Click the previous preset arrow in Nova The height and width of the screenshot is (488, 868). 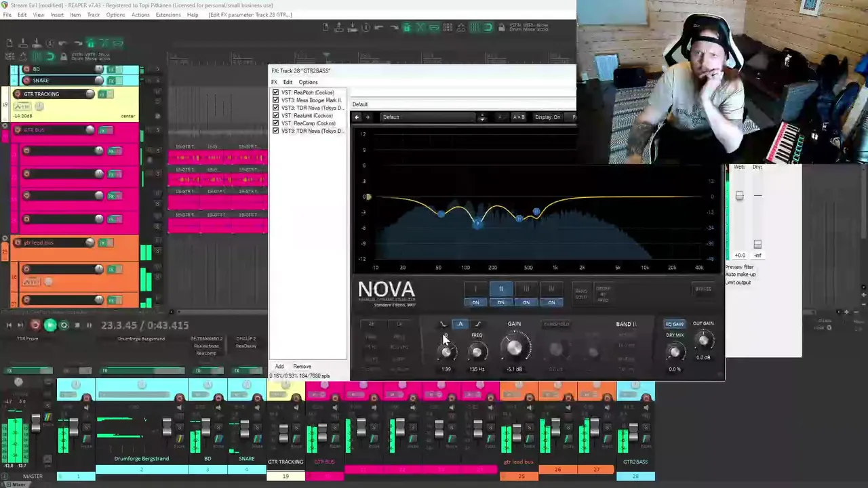click(357, 117)
